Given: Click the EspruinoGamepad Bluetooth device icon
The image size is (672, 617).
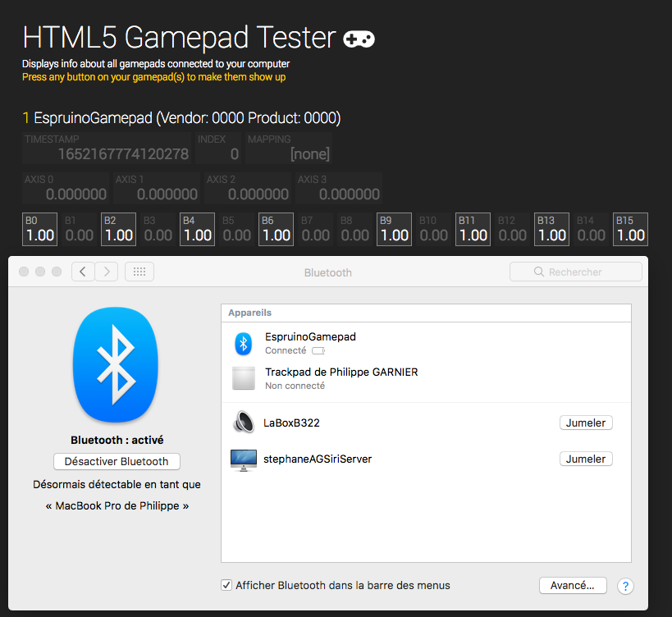Looking at the screenshot, I should tap(244, 344).
